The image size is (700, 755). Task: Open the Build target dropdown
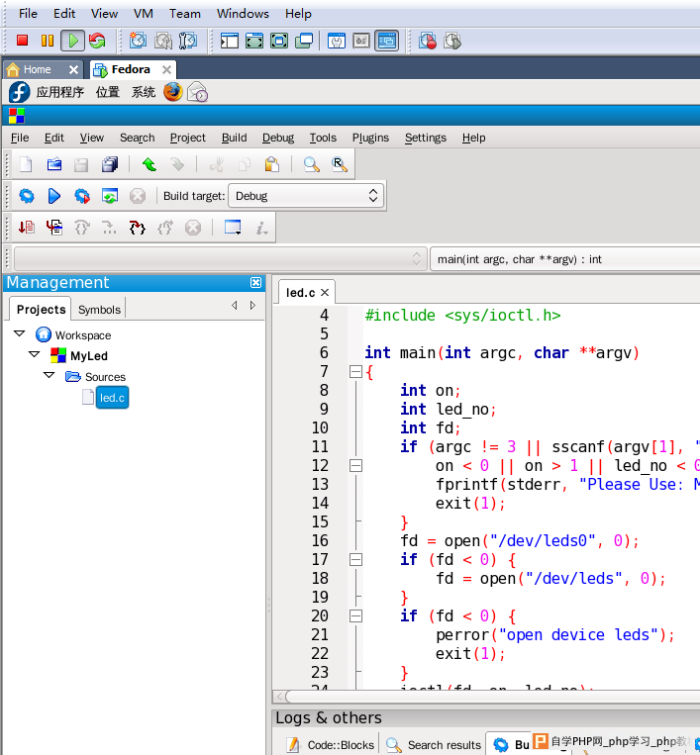coord(305,196)
